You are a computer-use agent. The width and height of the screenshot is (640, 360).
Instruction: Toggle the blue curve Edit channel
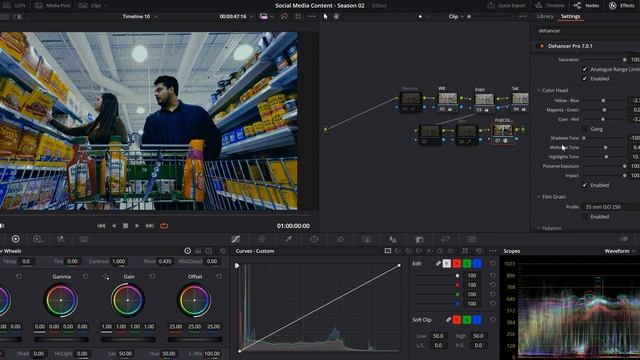[477, 264]
